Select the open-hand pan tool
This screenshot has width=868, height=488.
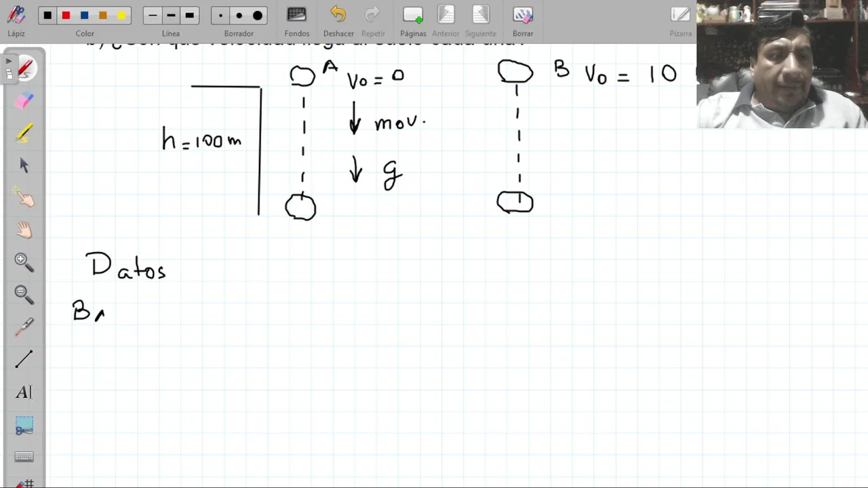pyautogui.click(x=24, y=230)
